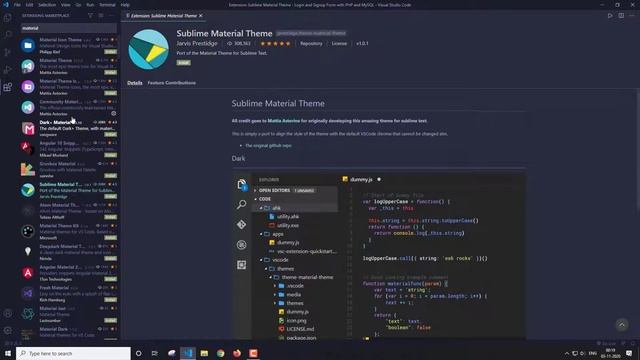Open the Run menu

pyautogui.click(x=90, y=5)
